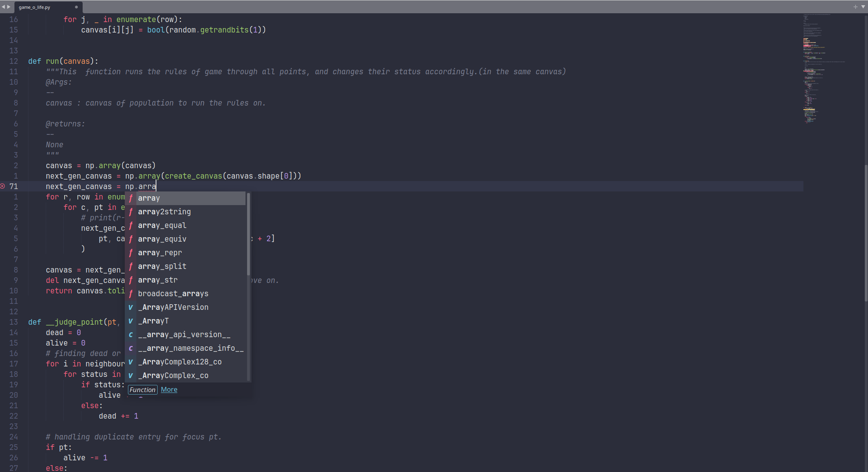Open tab list dropdown arrow at top right
The height and width of the screenshot is (472, 868).
tap(863, 7)
